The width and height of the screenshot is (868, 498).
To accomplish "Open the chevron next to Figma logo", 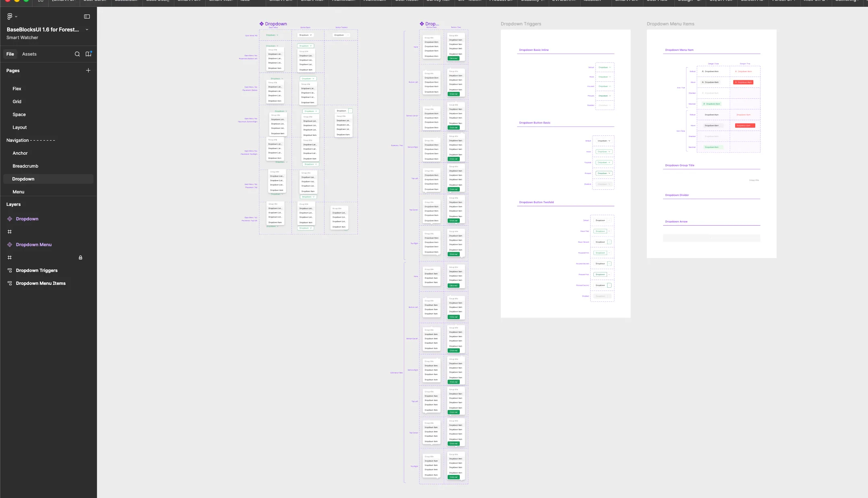I will (x=16, y=17).
